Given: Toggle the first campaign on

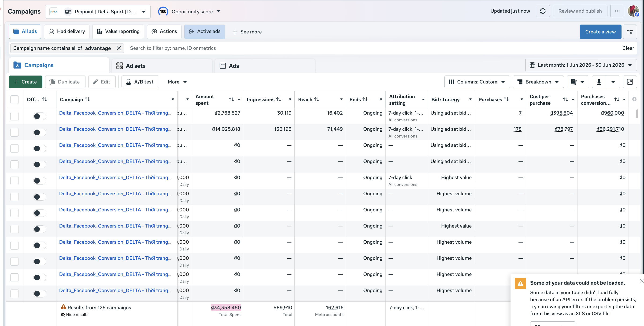Looking at the screenshot, I should 40,116.
